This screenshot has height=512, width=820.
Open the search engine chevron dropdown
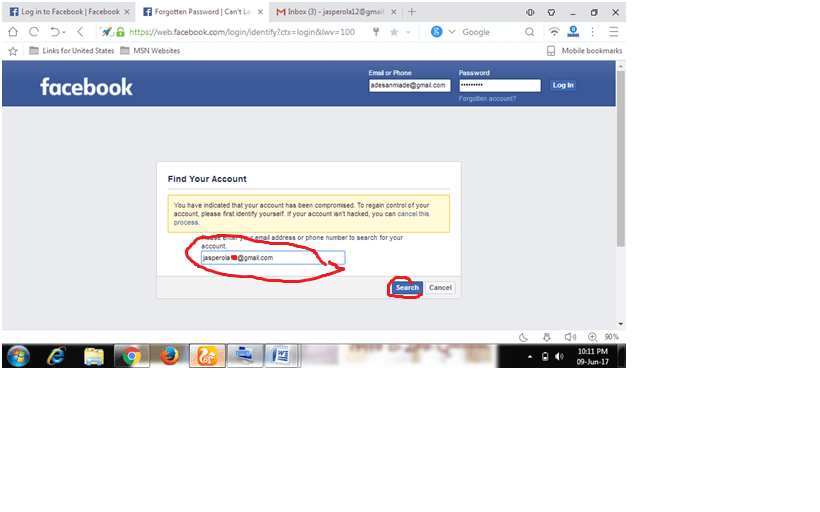pyautogui.click(x=452, y=32)
